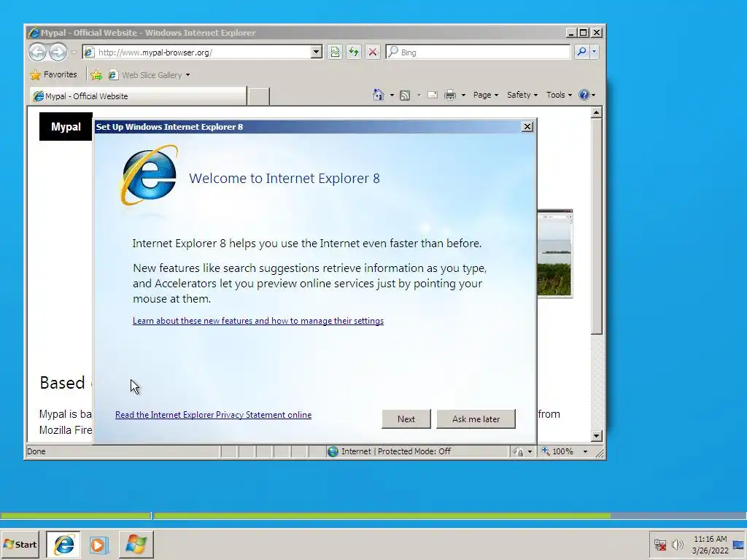Click the RSS Feeds icon
The height and width of the screenshot is (560, 747).
[x=405, y=96]
